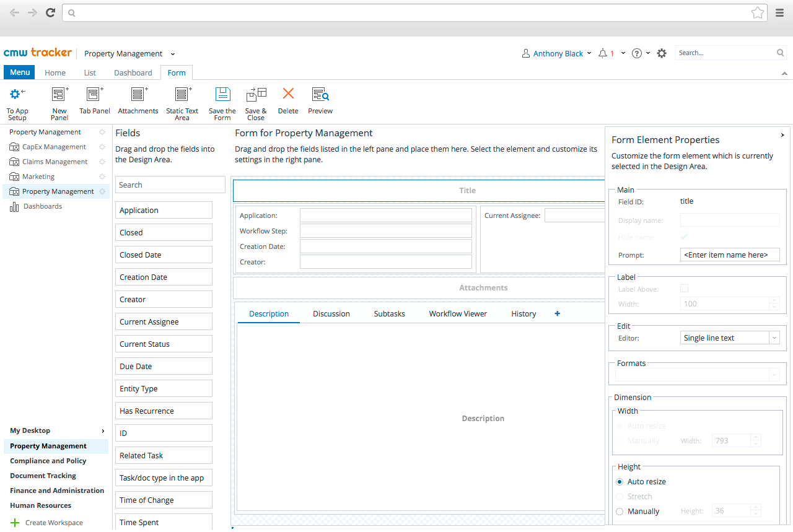Select the Has Recurrence field
793x532 pixels.
[164, 411]
